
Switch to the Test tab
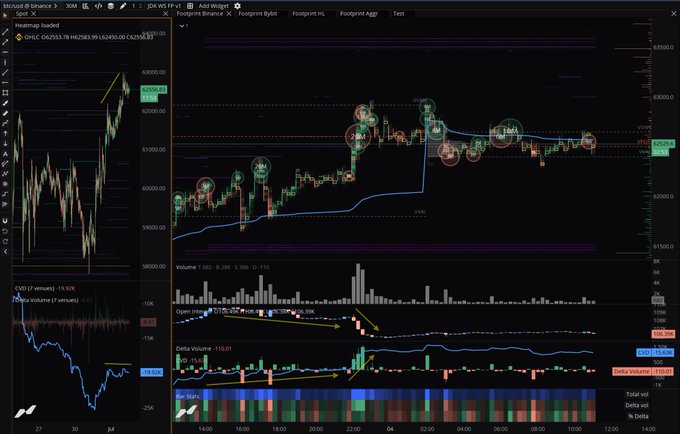pyautogui.click(x=399, y=14)
